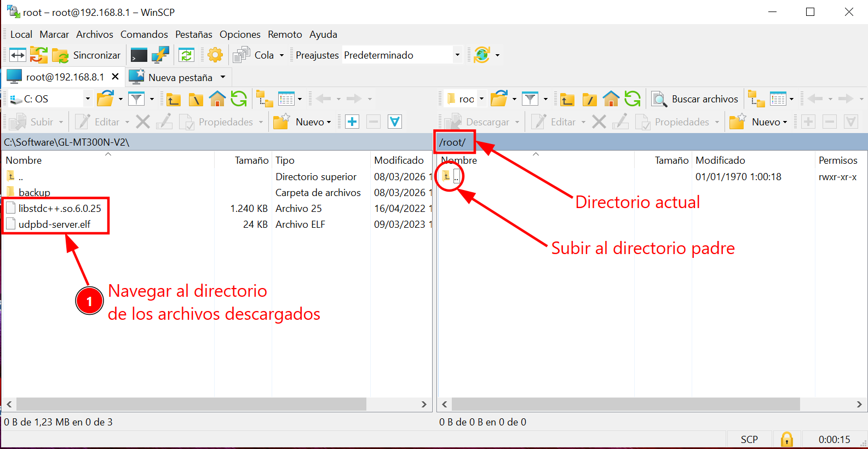
Task: Refresh the local panel file list
Action: point(239,99)
